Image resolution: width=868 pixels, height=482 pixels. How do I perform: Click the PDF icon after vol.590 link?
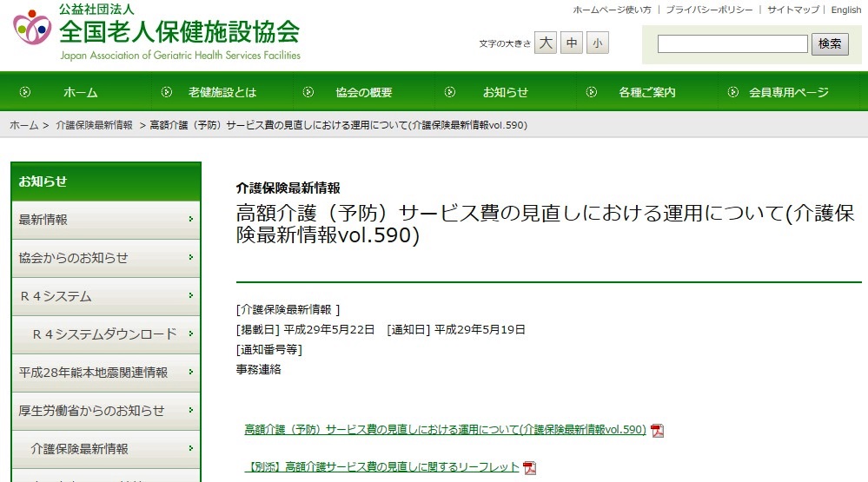pos(657,430)
